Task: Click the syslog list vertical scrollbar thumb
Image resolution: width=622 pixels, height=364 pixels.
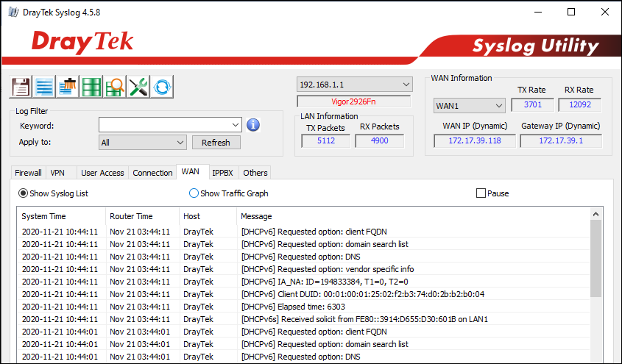Action: (596, 259)
